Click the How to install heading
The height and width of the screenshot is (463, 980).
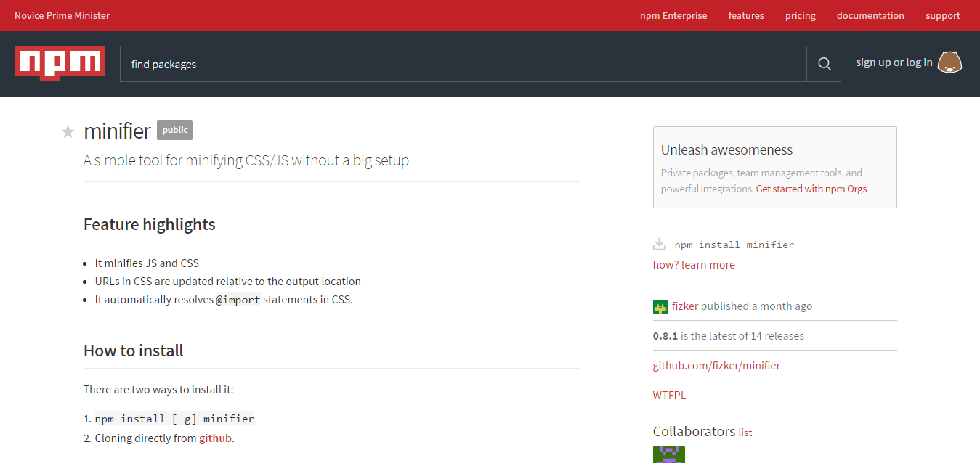coord(134,351)
